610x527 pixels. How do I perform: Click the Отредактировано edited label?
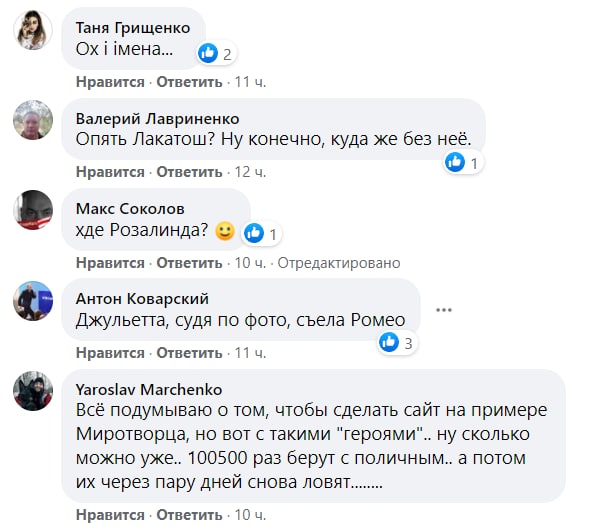coord(338,262)
